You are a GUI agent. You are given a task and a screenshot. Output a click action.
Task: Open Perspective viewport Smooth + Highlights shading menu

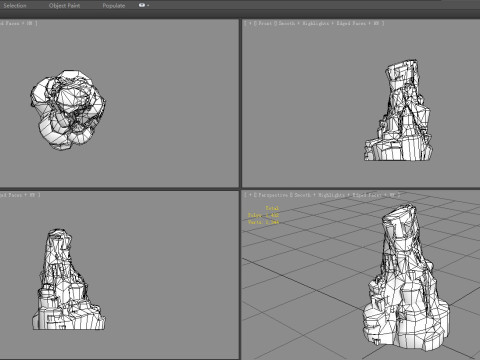(x=319, y=195)
